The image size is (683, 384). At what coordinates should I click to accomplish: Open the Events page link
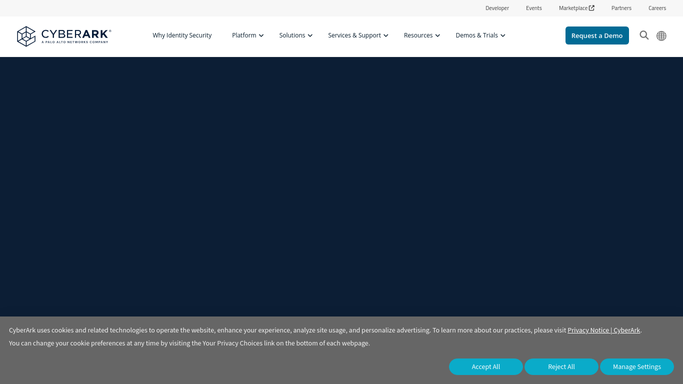tap(534, 8)
